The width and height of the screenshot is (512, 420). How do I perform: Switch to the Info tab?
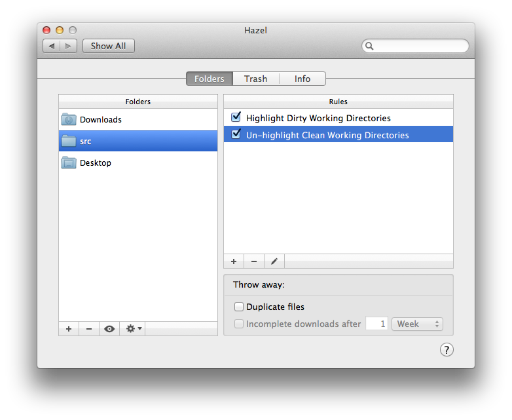coord(302,79)
